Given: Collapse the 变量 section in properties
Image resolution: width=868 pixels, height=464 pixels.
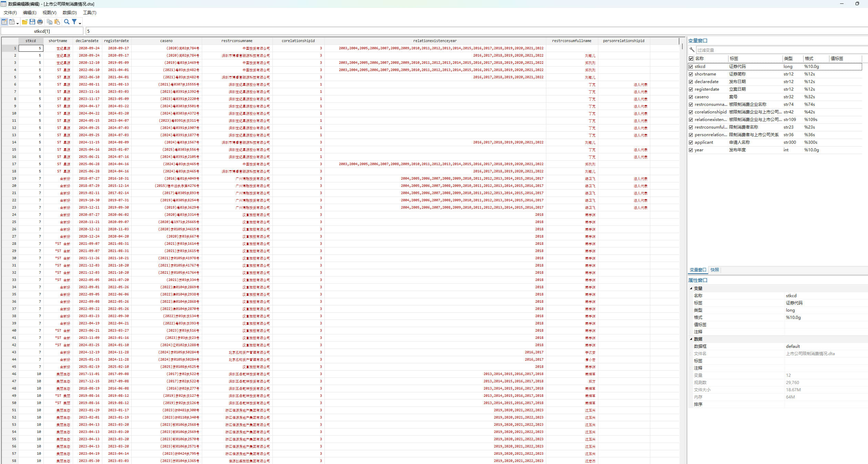Looking at the screenshot, I should pyautogui.click(x=691, y=288).
